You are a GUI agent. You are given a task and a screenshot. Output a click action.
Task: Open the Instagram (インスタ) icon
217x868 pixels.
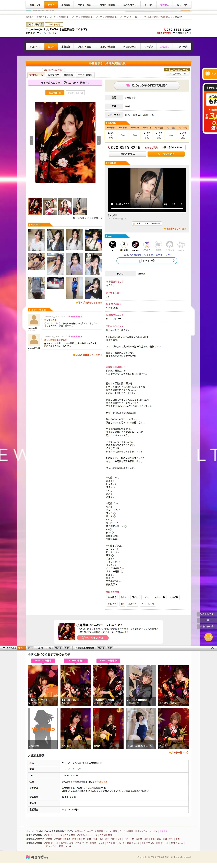[x=147, y=244]
